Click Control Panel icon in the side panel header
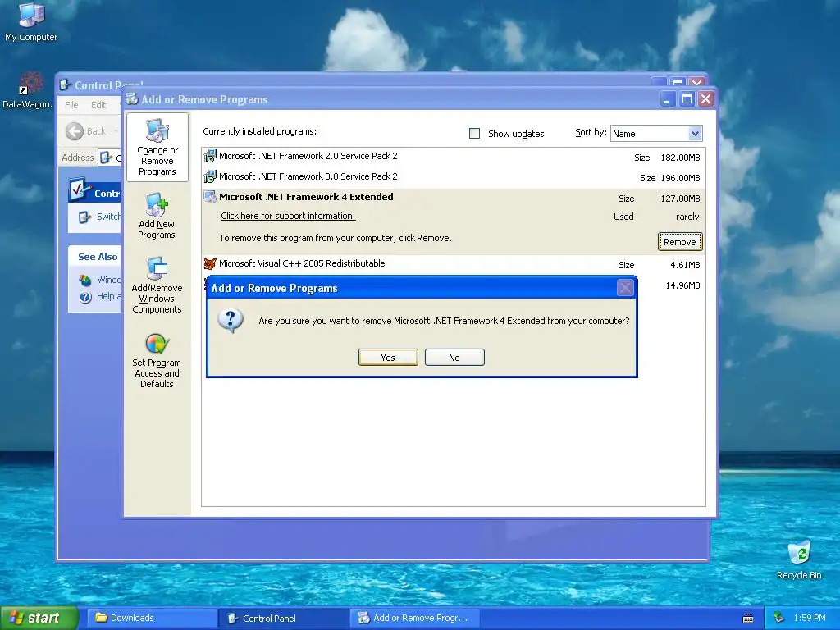 [80, 189]
